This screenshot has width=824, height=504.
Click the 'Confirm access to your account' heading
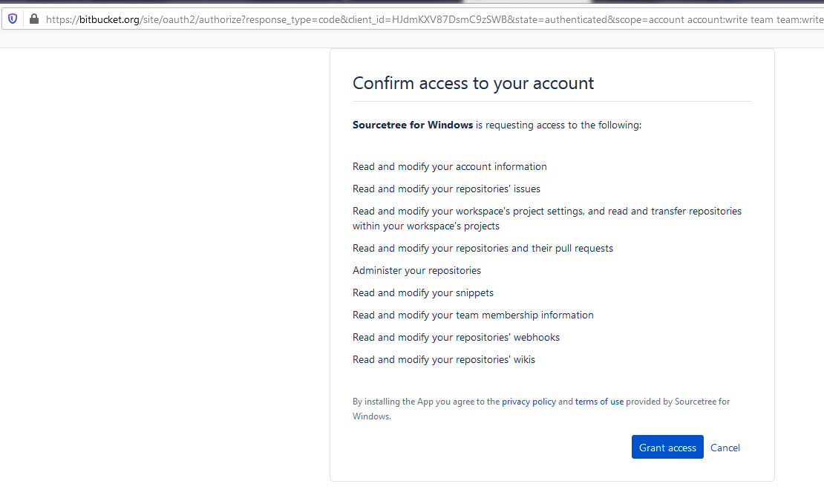point(473,83)
